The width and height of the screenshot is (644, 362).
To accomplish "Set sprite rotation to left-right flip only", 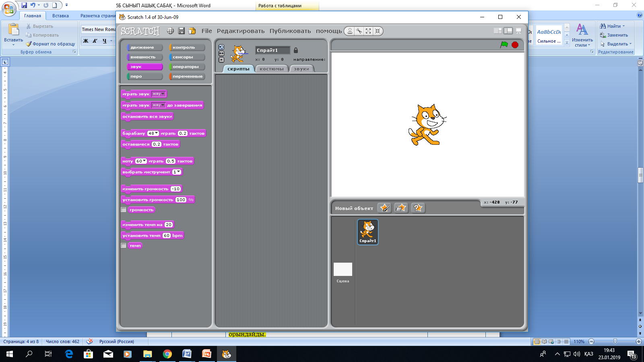I will pyautogui.click(x=221, y=53).
